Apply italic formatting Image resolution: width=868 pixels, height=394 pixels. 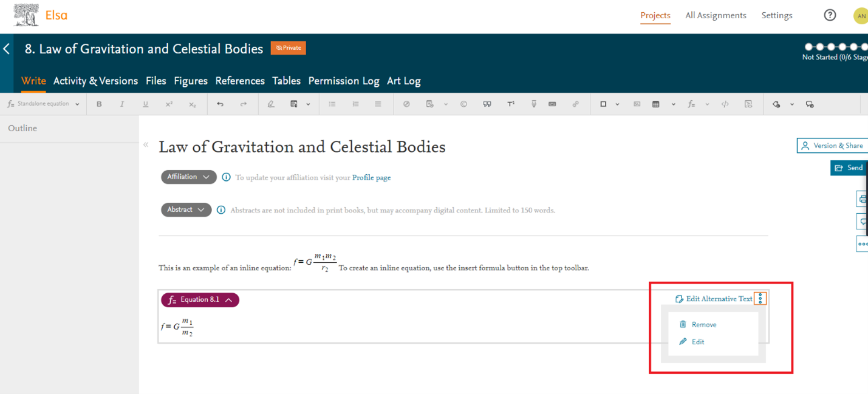[122, 104]
